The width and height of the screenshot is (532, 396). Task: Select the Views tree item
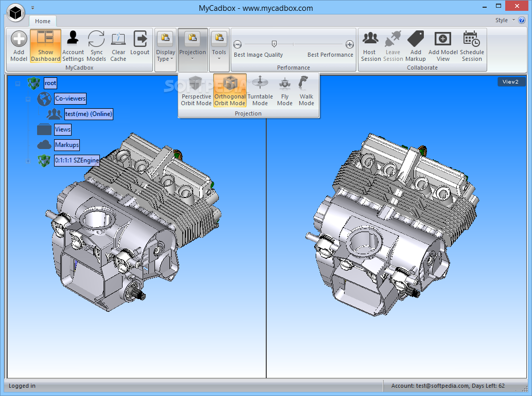(63, 129)
